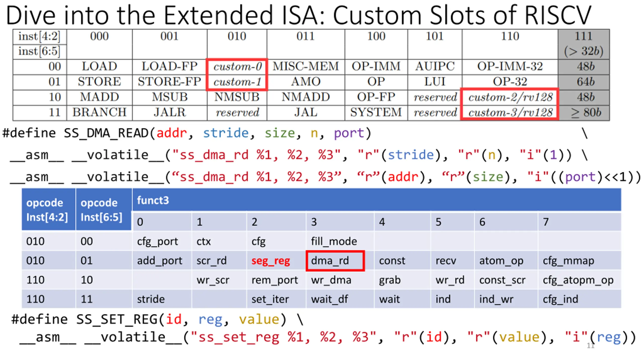Click the funct3 header of blue table
Viewport: 644px width, 362px height.
pos(377,200)
